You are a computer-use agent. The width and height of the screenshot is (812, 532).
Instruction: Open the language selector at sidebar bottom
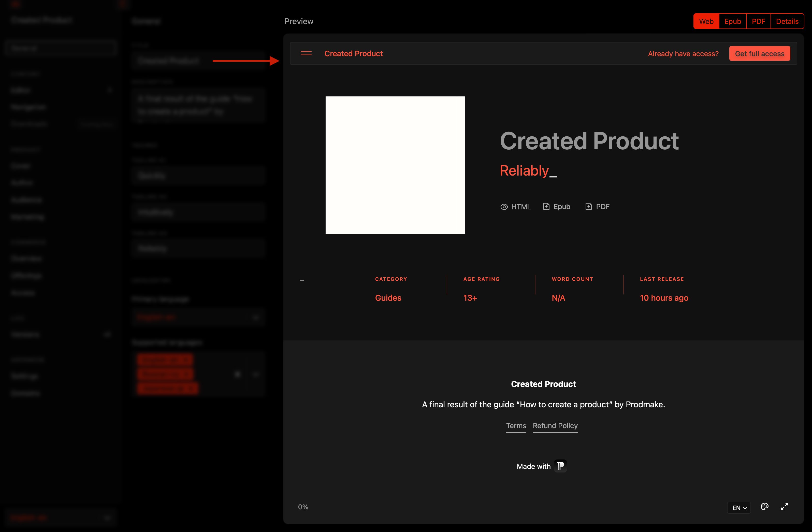[61, 518]
